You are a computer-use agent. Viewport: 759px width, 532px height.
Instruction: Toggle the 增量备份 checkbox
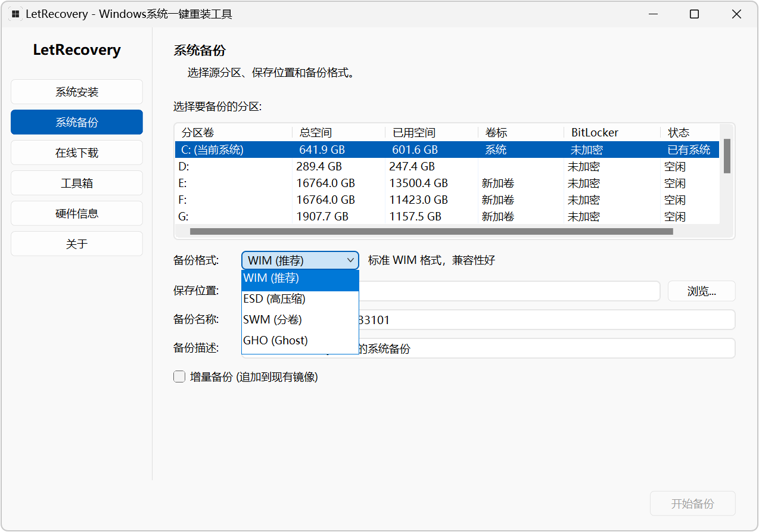[x=179, y=377]
